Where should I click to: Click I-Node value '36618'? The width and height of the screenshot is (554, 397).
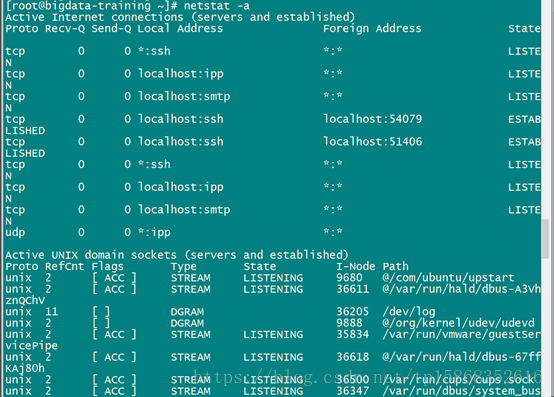(353, 357)
